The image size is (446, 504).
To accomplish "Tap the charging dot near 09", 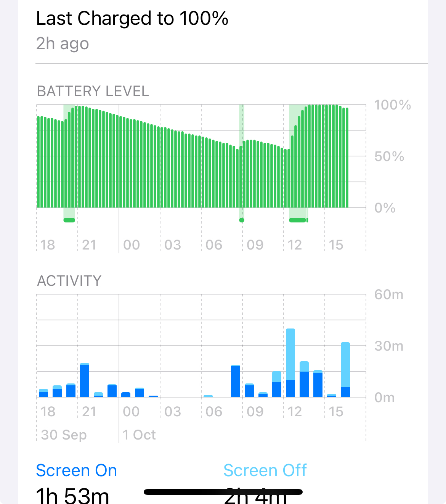I will (241, 220).
